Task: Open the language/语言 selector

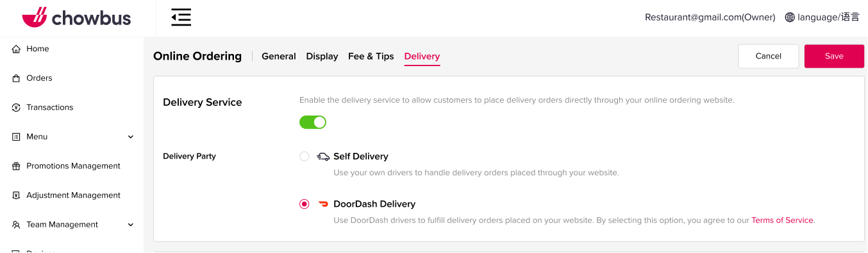Action: click(822, 17)
